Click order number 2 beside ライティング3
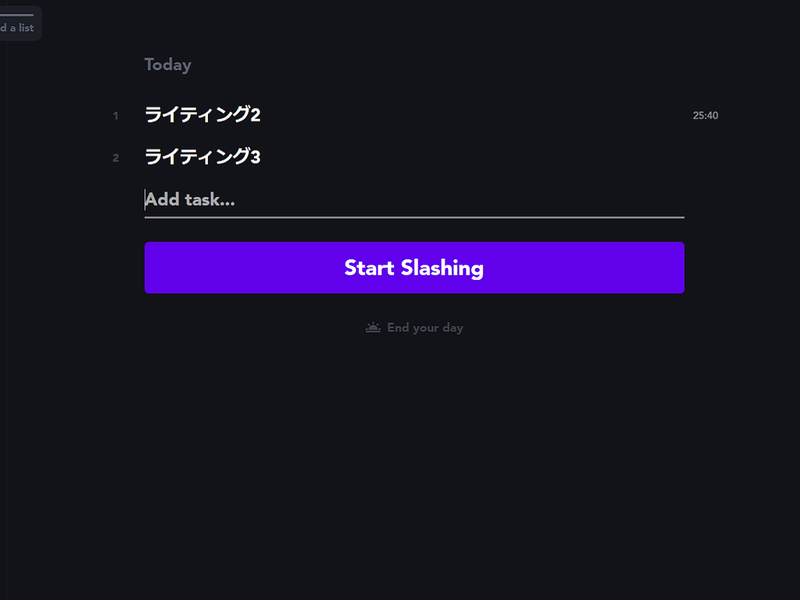The height and width of the screenshot is (600, 800). [116, 158]
